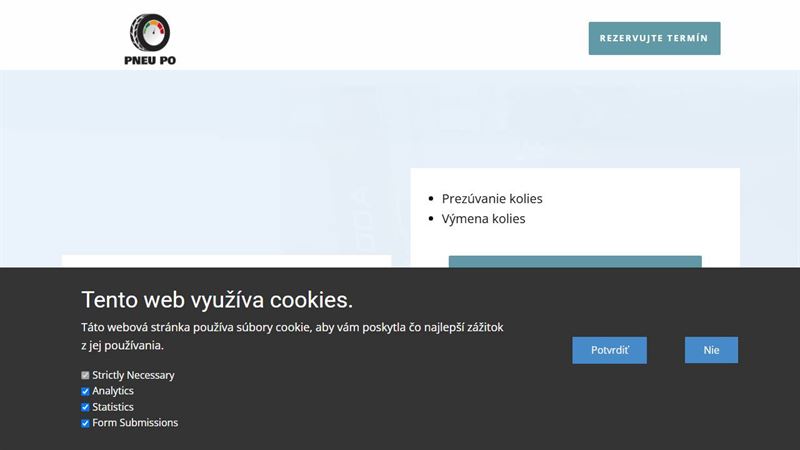Decline cookies with the Nie button
The height and width of the screenshot is (450, 800).
tap(711, 350)
